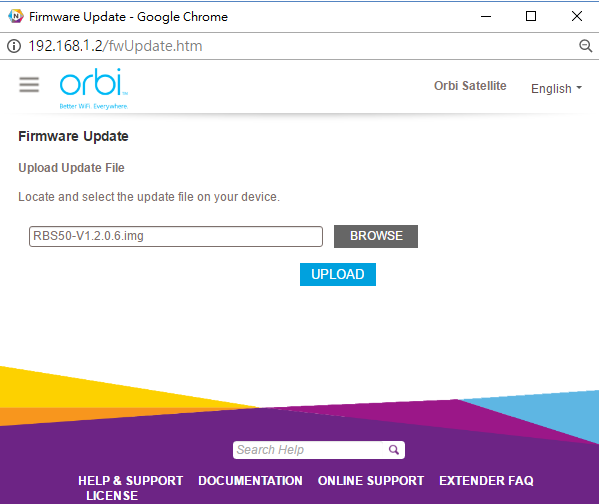Click the site information icon in address bar

14,46
